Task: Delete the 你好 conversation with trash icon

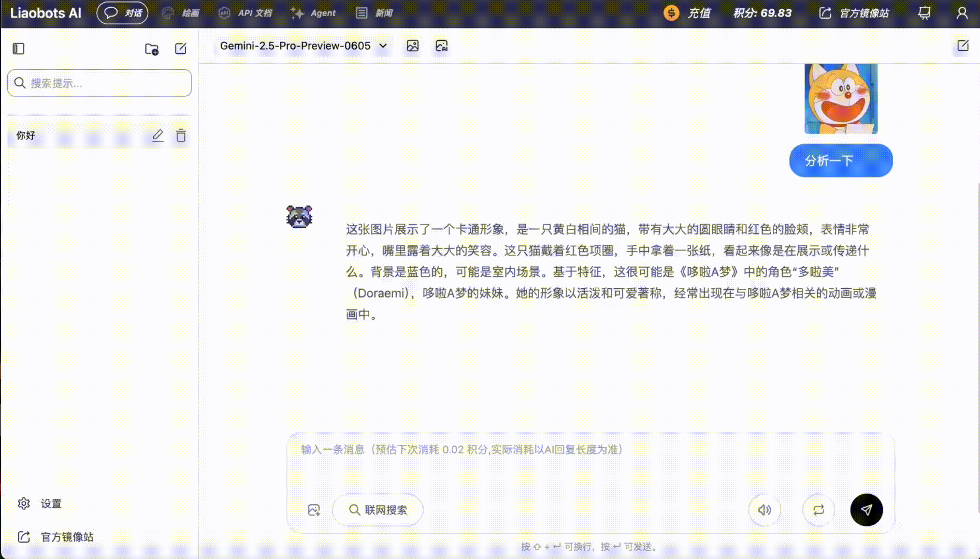Action: click(x=181, y=136)
